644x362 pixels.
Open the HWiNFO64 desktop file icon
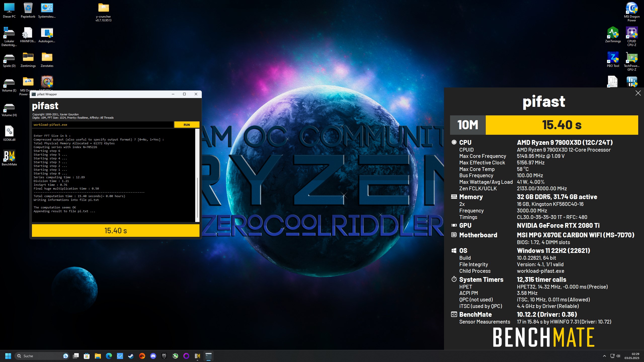click(x=28, y=35)
